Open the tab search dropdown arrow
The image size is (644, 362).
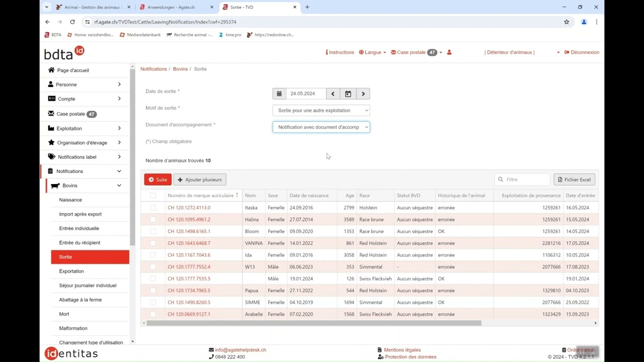(47, 7)
